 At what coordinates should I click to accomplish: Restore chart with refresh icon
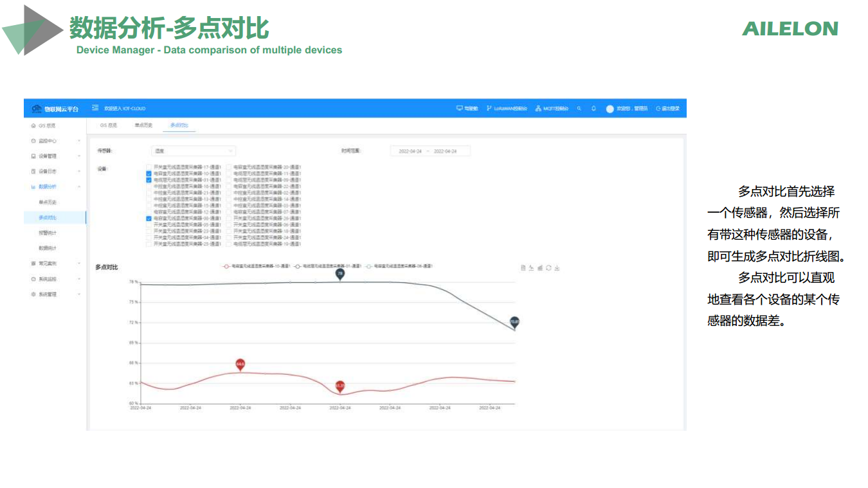(548, 267)
